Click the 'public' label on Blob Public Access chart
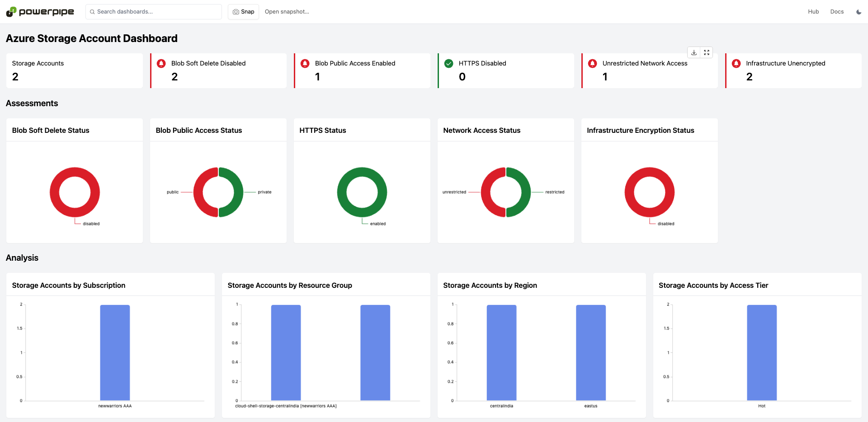The height and width of the screenshot is (422, 868). click(173, 192)
